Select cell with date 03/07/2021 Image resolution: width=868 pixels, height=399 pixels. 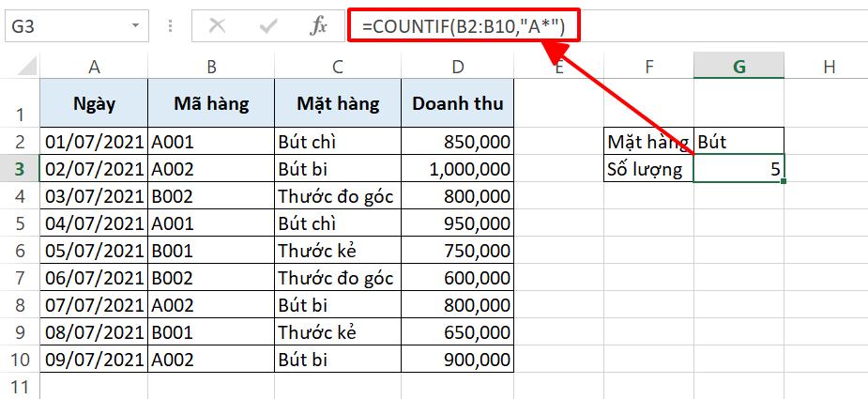[94, 195]
